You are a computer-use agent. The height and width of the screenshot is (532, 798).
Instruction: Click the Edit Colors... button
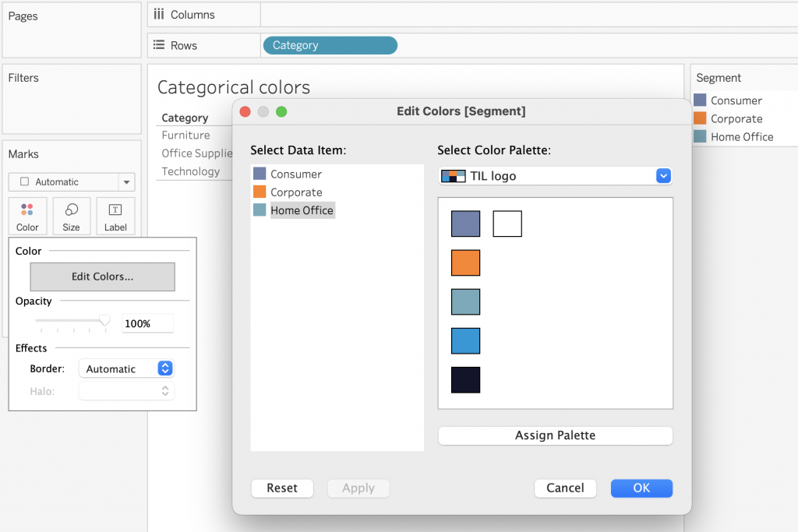(x=102, y=277)
